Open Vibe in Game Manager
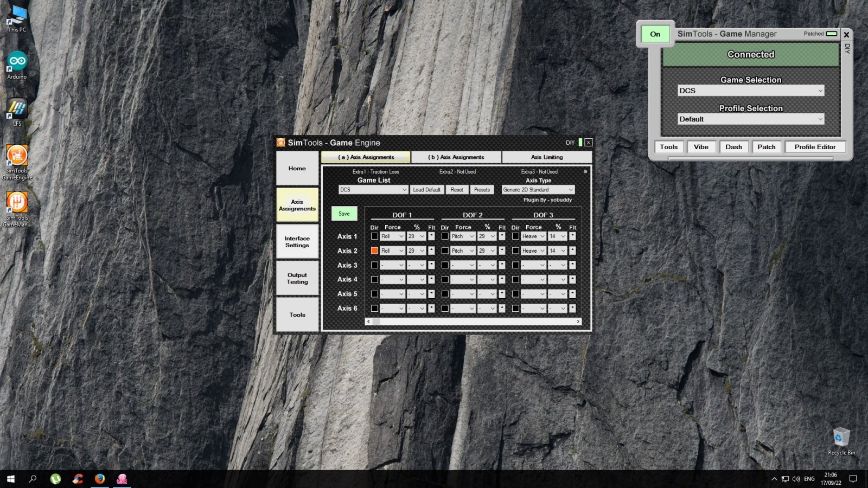Viewport: 868px width, 488px height. (701, 147)
